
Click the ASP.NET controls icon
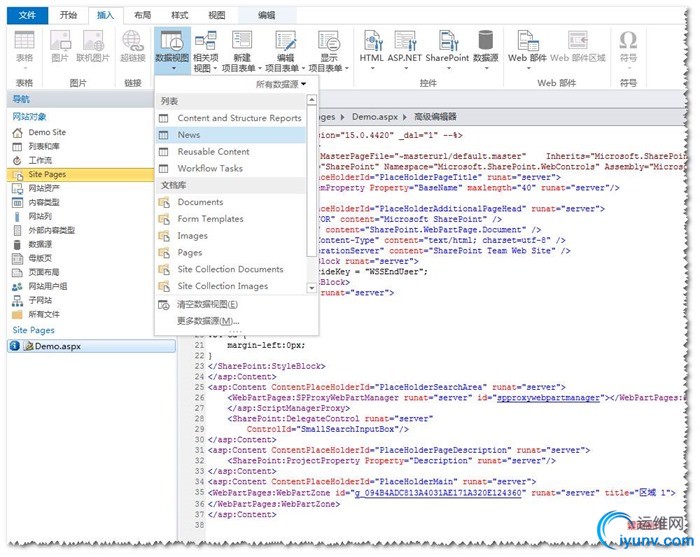[x=405, y=41]
